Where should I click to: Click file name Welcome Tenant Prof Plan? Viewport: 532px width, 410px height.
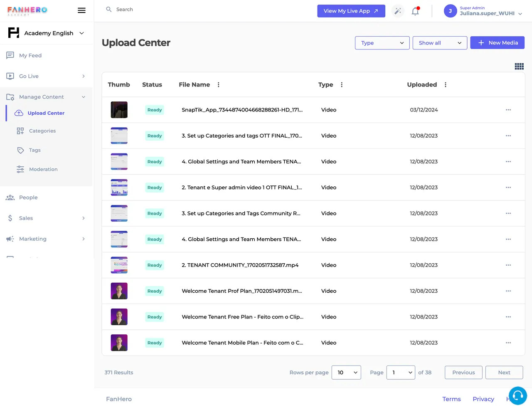tap(242, 291)
